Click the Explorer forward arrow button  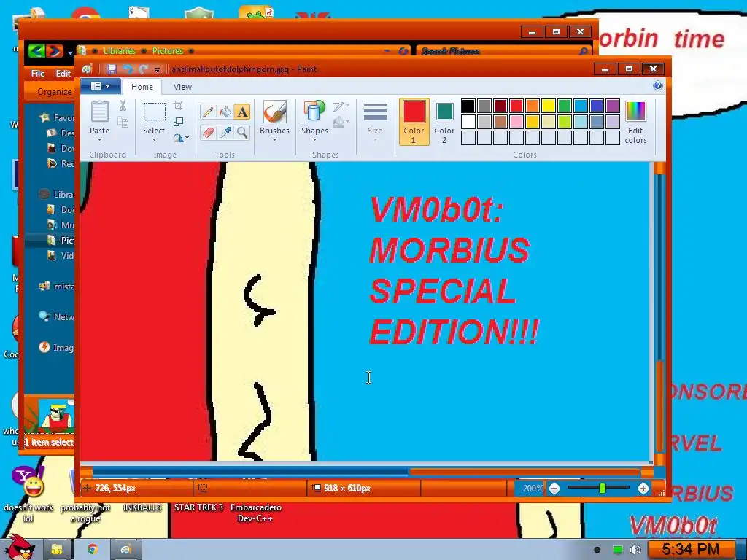(x=54, y=51)
